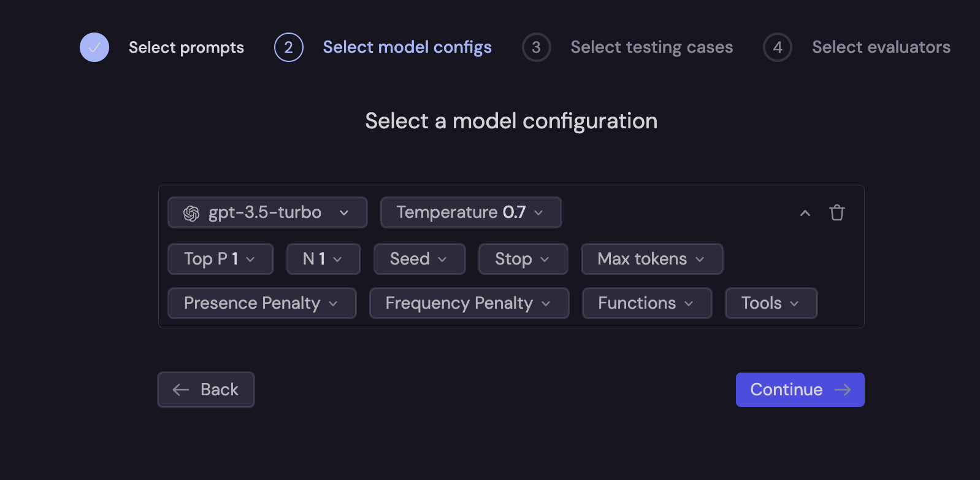Go to the Select evaluators step
This screenshot has height=480, width=980.
(x=881, y=47)
